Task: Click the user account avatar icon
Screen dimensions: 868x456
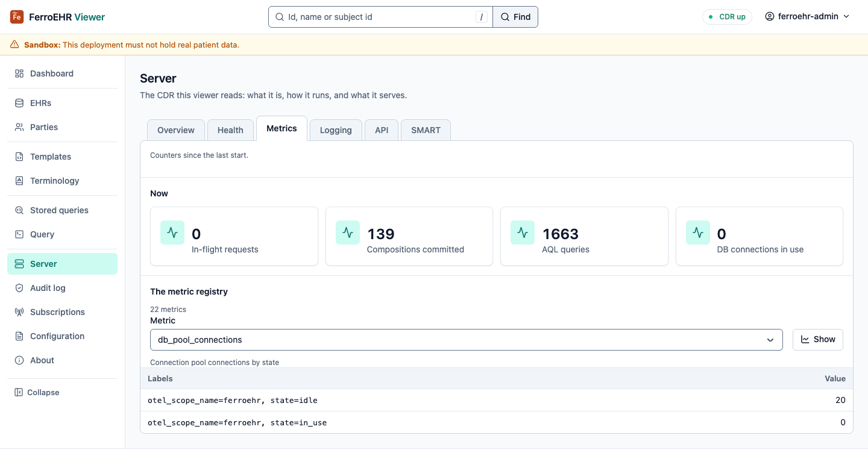Action: (770, 17)
